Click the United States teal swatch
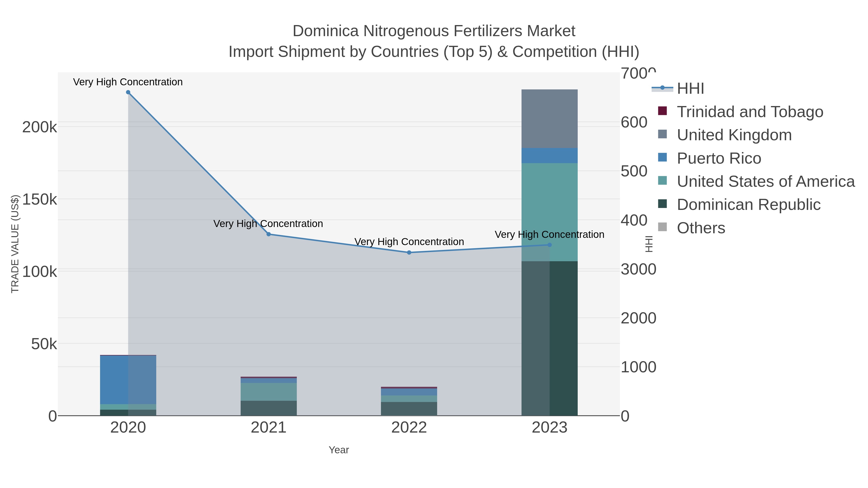The width and height of the screenshot is (868, 488). pyautogui.click(x=663, y=180)
